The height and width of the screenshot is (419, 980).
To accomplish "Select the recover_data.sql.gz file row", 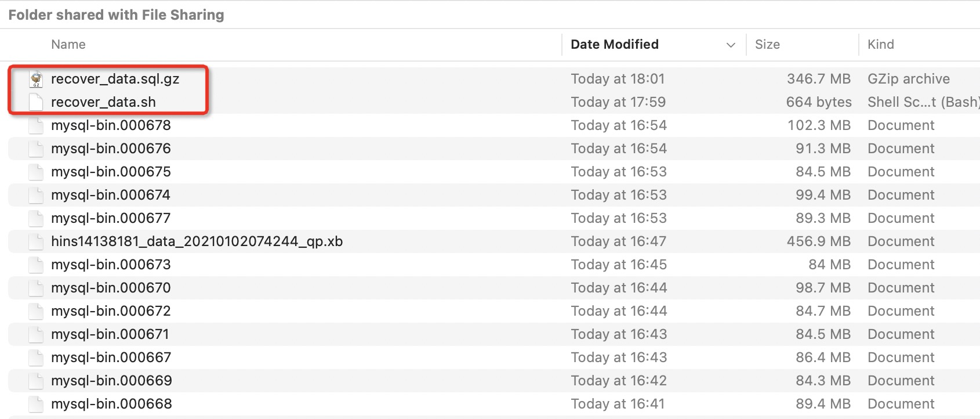I will click(115, 79).
